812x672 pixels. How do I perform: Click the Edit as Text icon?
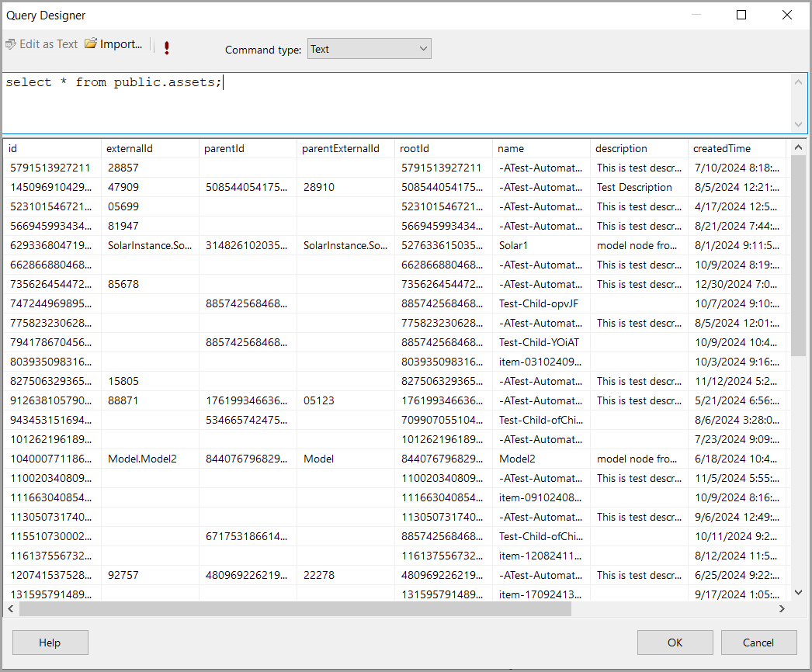click(x=10, y=44)
